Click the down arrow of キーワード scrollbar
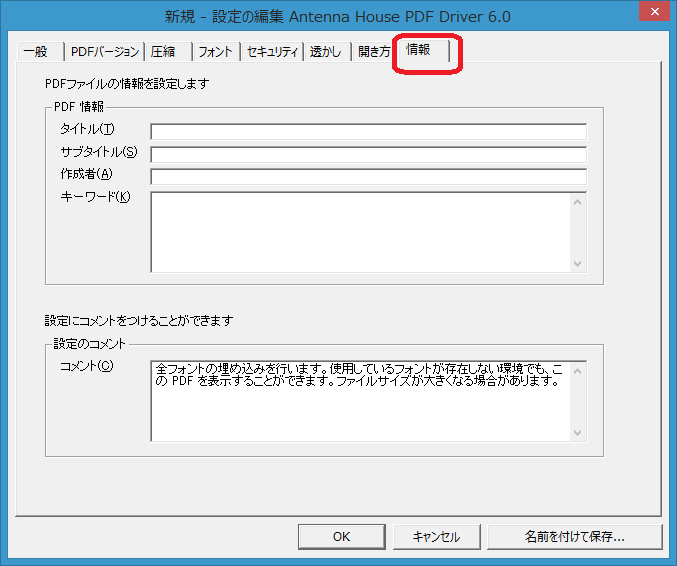Screen dimensions: 677x566 (x=578, y=263)
